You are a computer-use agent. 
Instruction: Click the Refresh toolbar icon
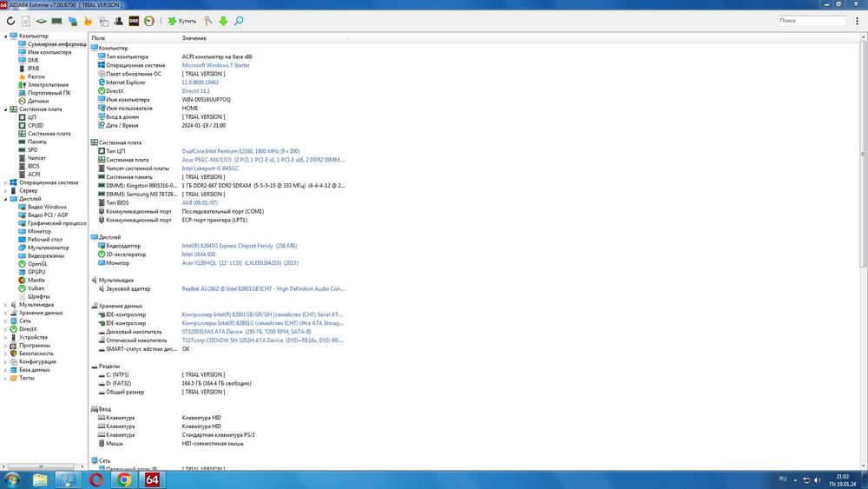[10, 21]
